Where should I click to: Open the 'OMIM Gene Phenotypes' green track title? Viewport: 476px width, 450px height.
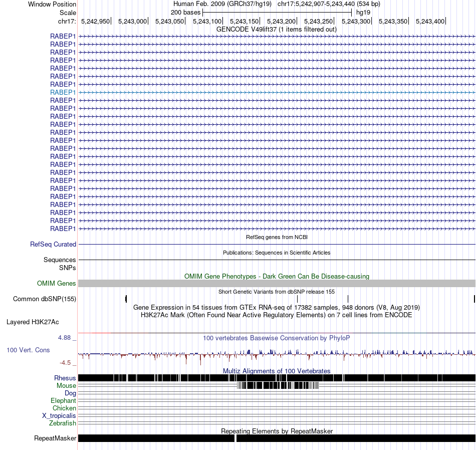click(277, 276)
